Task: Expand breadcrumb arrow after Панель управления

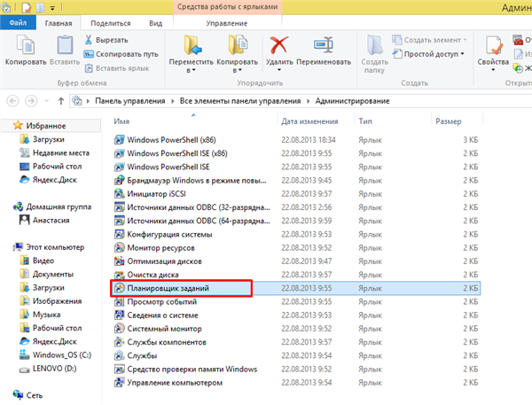Action: [173, 101]
